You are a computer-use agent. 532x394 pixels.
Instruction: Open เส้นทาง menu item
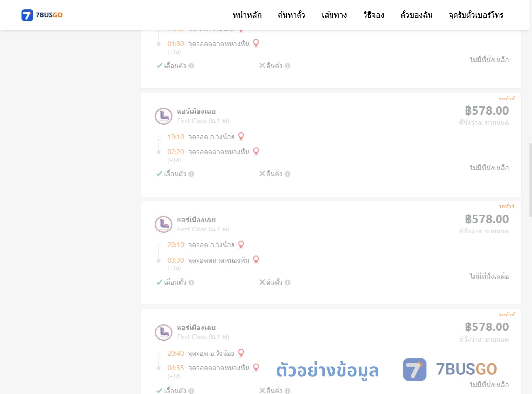334,15
